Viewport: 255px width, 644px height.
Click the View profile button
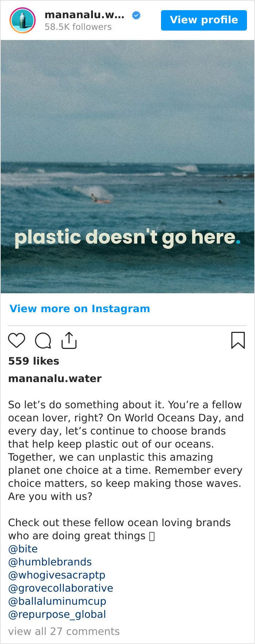(204, 20)
